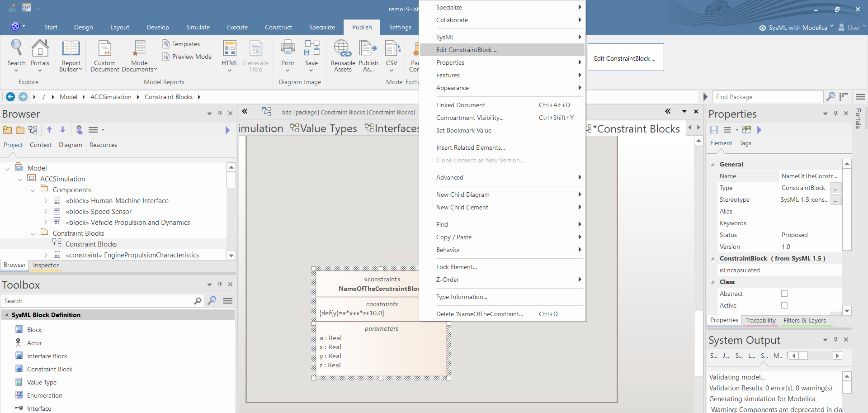This screenshot has height=413, width=868.
Task: Expand Vehicle Propulsion and Dynamics block
Action: [x=46, y=222]
